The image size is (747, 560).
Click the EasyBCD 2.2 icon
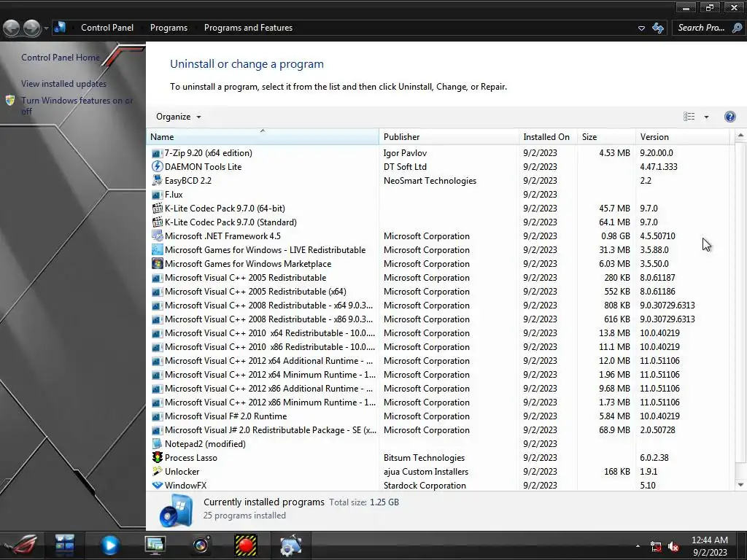(157, 181)
